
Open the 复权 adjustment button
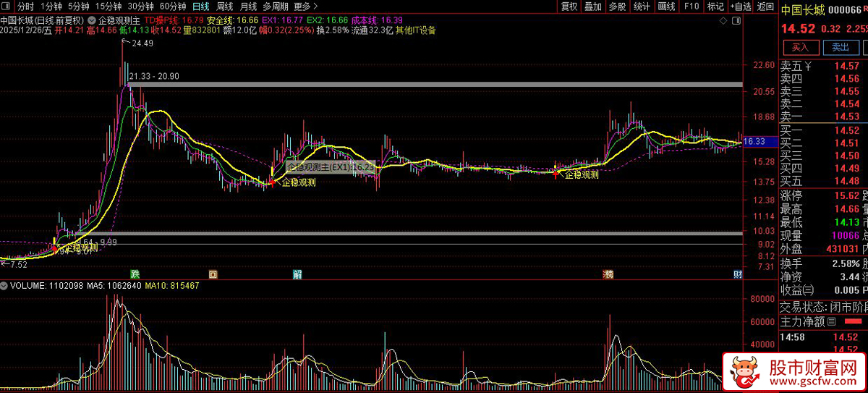pos(569,7)
